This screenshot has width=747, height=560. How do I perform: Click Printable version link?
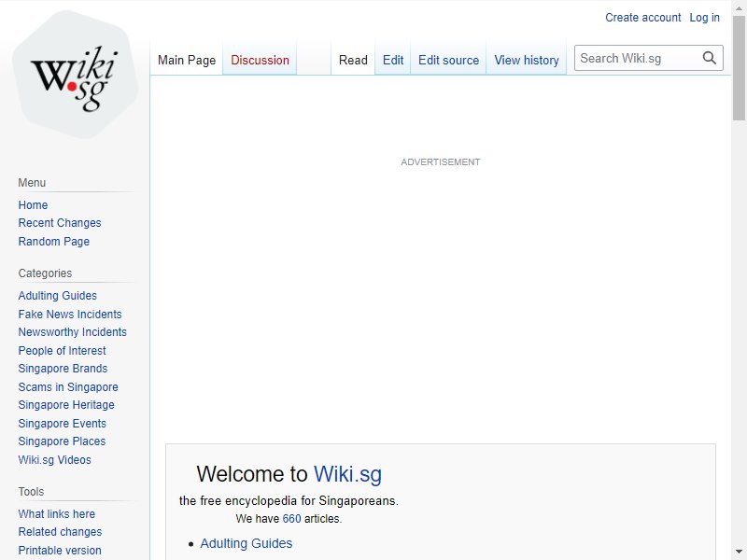pyautogui.click(x=60, y=551)
